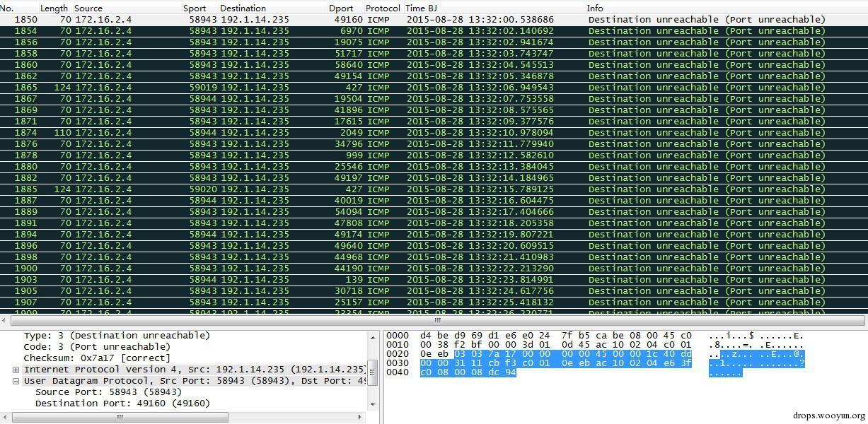The image size is (868, 424).
Task: Click the Info column header
Action: coord(595,8)
